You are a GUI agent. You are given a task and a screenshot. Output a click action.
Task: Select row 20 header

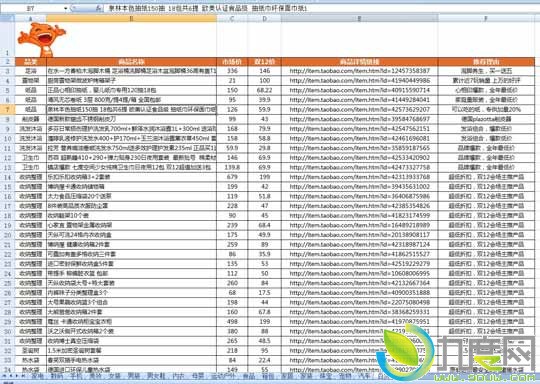point(7,235)
